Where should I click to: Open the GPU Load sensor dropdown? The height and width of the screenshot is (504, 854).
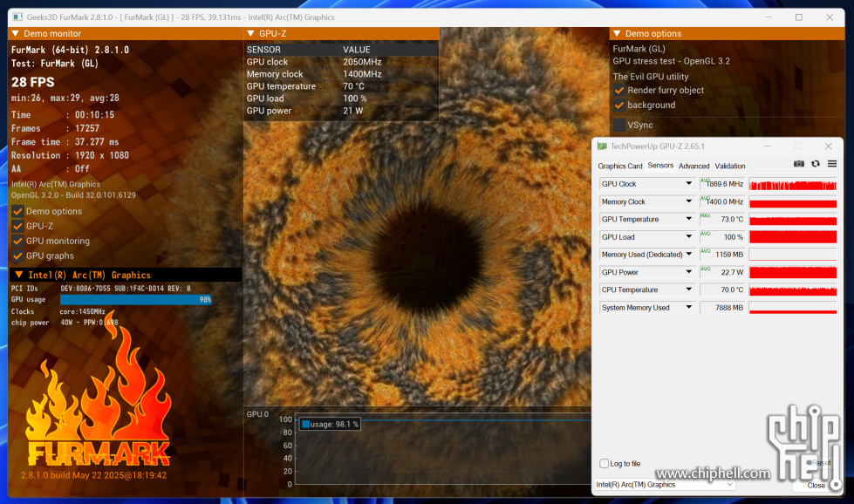pos(689,237)
